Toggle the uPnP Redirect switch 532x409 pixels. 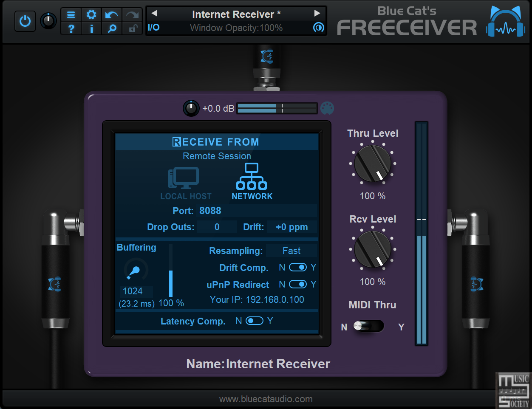point(298,284)
